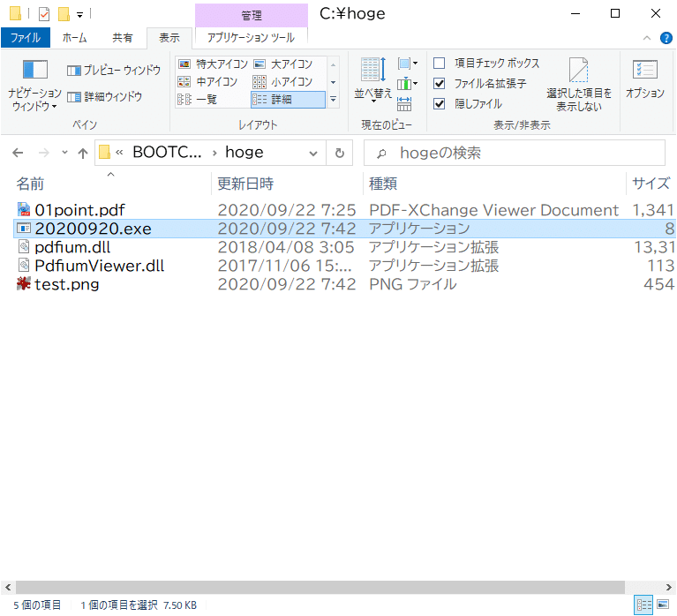The image size is (677, 616).
Task: Open the File (ファイル) tab
Action: pyautogui.click(x=26, y=38)
